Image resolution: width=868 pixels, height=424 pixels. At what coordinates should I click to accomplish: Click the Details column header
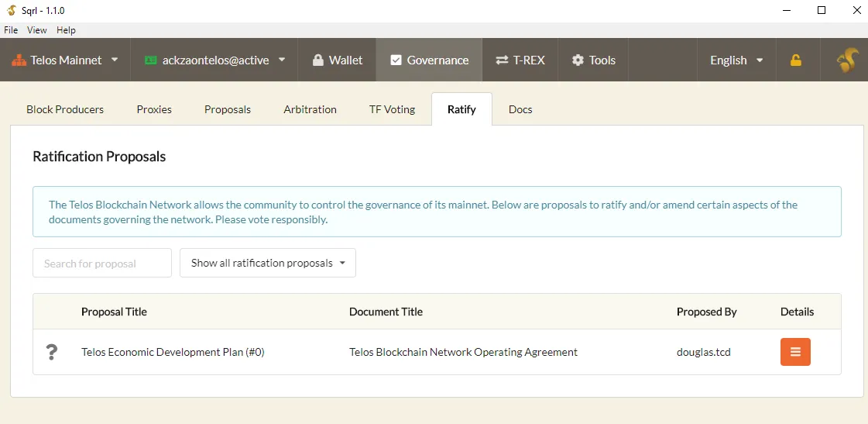click(x=797, y=312)
